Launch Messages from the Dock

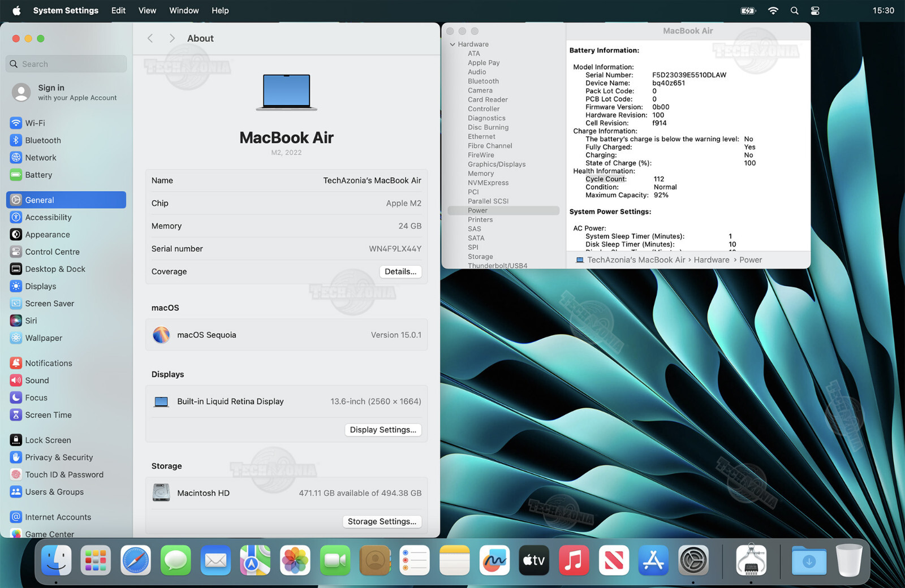[175, 560]
